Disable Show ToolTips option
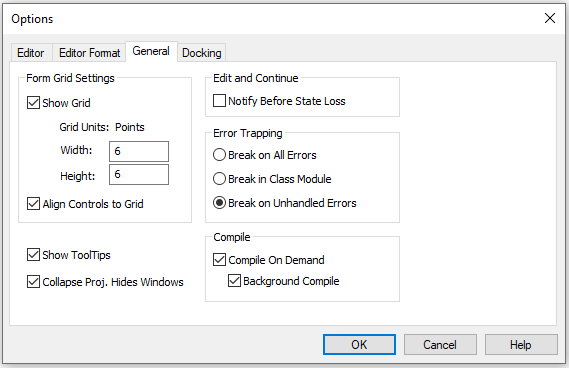Viewport: 569px width, 368px height. pos(33,255)
